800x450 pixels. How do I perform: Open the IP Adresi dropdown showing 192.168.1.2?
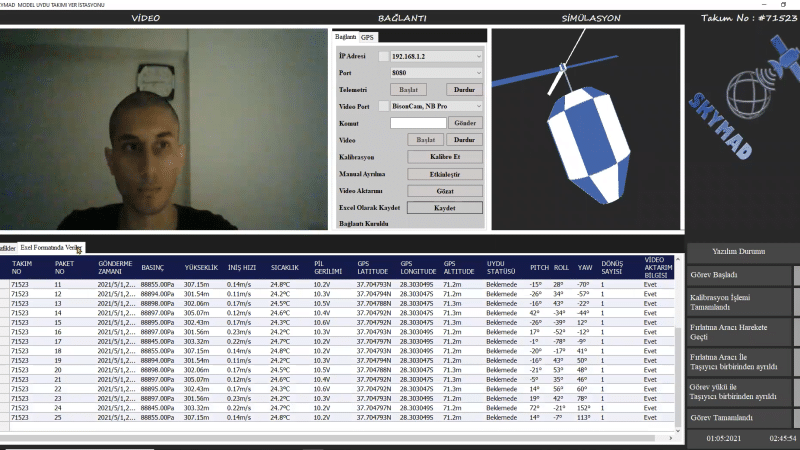pyautogui.click(x=436, y=57)
